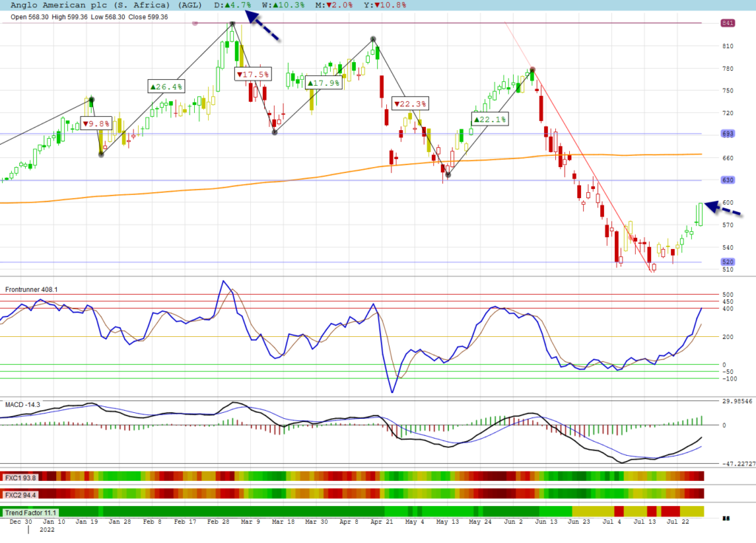Click the FXC1 93.8 strip label
This screenshot has width=756, height=543.
coord(20,478)
